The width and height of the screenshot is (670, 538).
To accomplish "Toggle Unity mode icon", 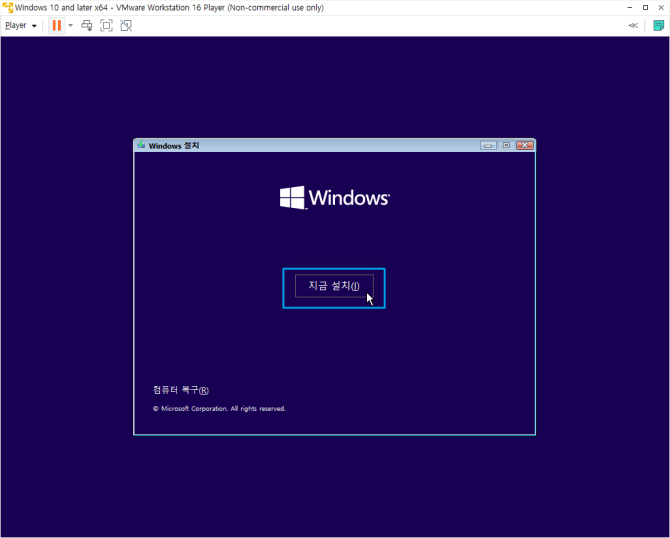I will (126, 26).
